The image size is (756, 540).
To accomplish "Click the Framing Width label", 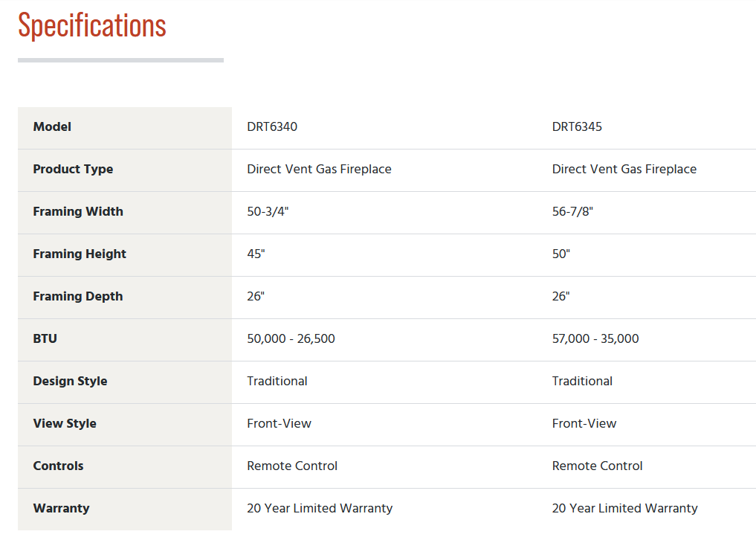I will (x=77, y=212).
